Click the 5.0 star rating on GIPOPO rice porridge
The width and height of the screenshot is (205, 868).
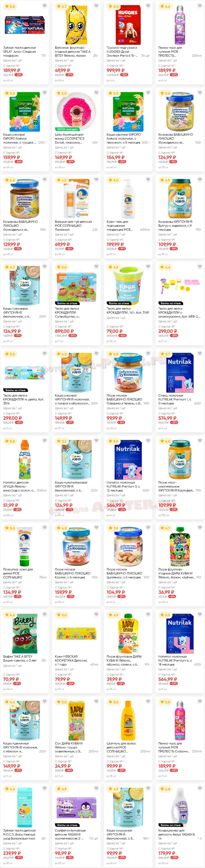click(x=10, y=93)
